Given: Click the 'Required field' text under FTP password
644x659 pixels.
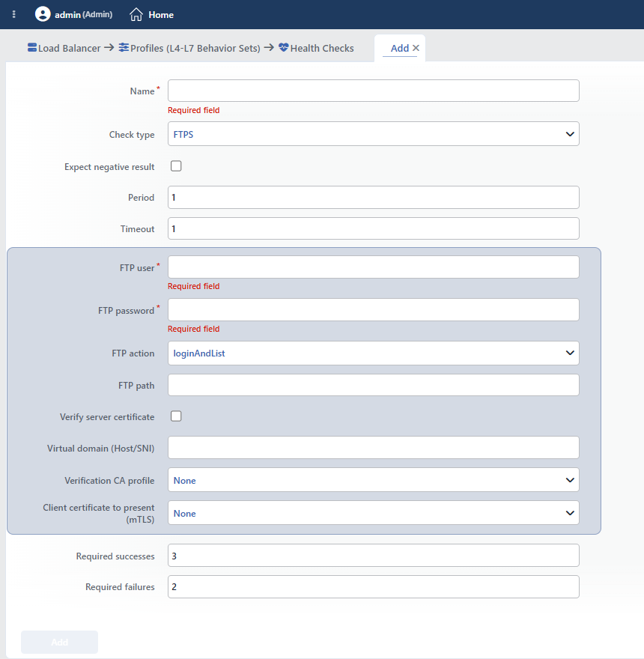Looking at the screenshot, I should [x=194, y=329].
